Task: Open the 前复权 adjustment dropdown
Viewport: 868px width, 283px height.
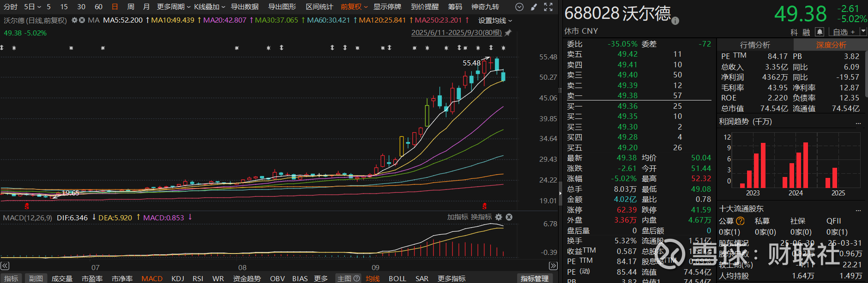Action: [x=354, y=7]
